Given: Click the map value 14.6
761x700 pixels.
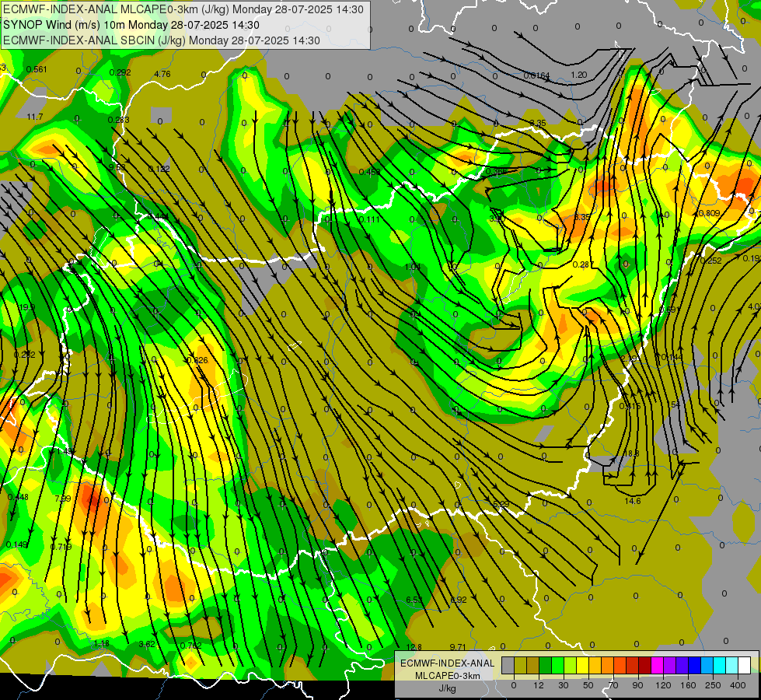Looking at the screenshot, I should click(633, 502).
